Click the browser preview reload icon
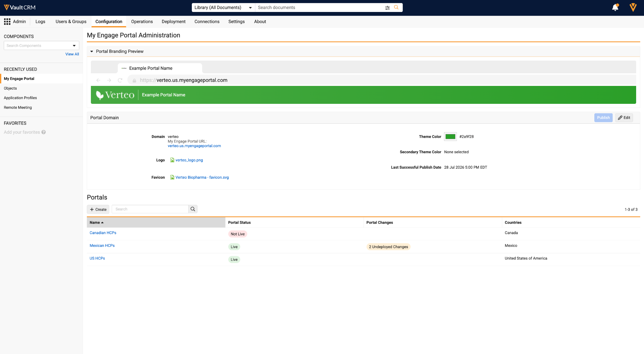This screenshot has width=644, height=354. [x=120, y=80]
